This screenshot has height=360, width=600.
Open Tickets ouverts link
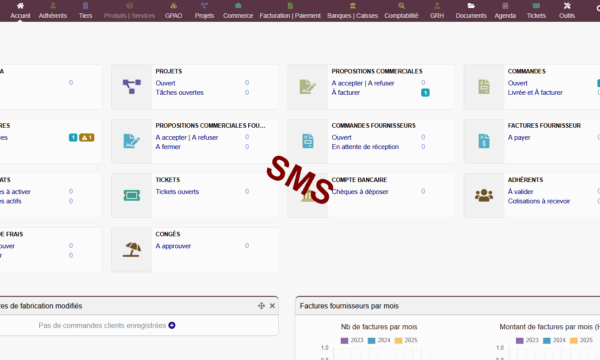coord(177,192)
